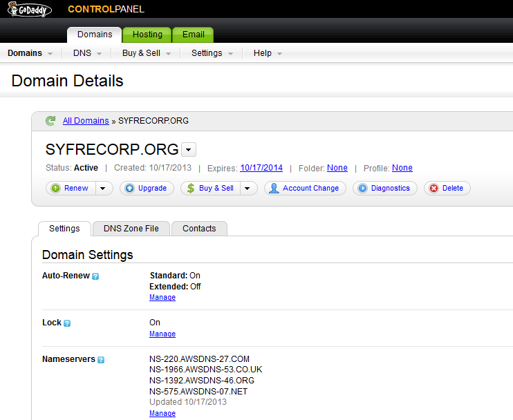Open Lock help question icon
Screen dimensions: 513x420
[67, 323]
